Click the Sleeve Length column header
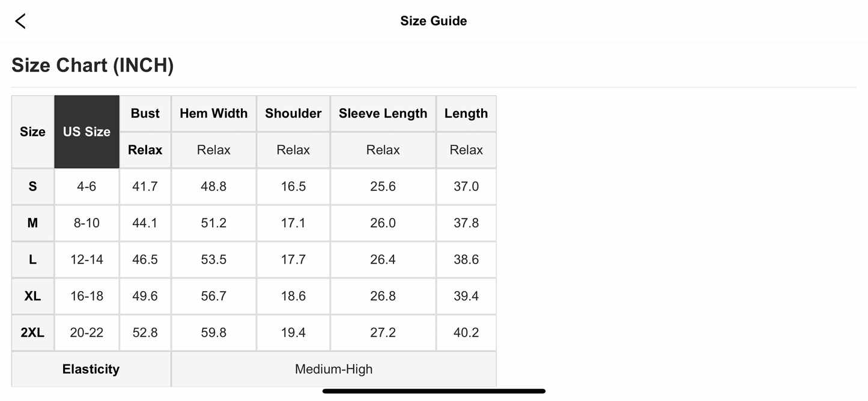The height and width of the screenshot is (401, 868). coord(383,113)
